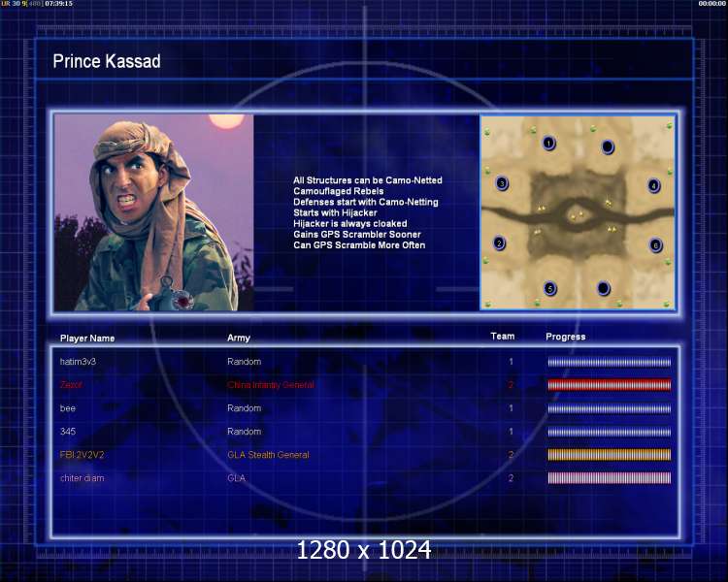This screenshot has height=582, width=728.
Task: Click 'Starts with Hijacker' line
Action: tap(335, 212)
